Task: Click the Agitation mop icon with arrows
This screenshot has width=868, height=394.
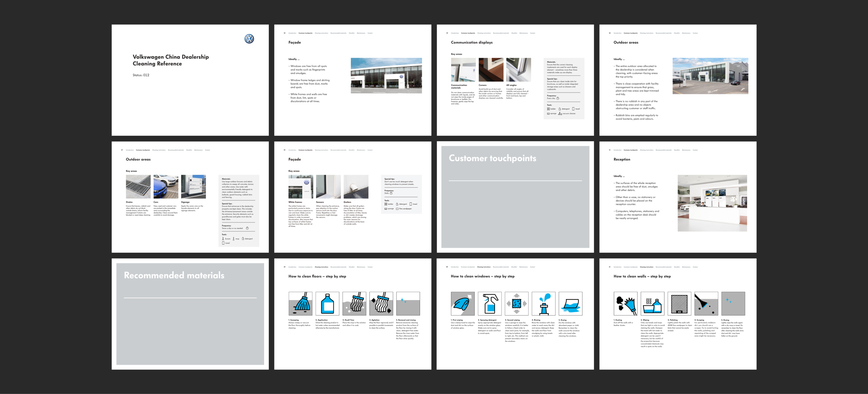Action: point(381,304)
